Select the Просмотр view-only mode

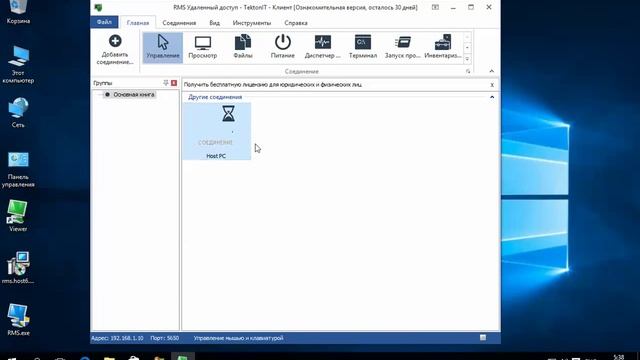[x=202, y=47]
